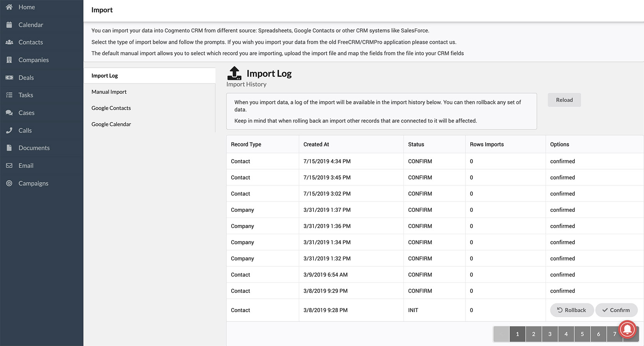Viewport: 644px width, 346px height.
Task: Click the previous page pagination button
Action: click(x=501, y=334)
